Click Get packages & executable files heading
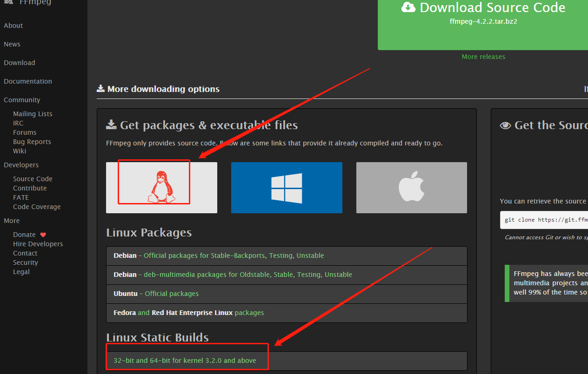 click(x=202, y=125)
